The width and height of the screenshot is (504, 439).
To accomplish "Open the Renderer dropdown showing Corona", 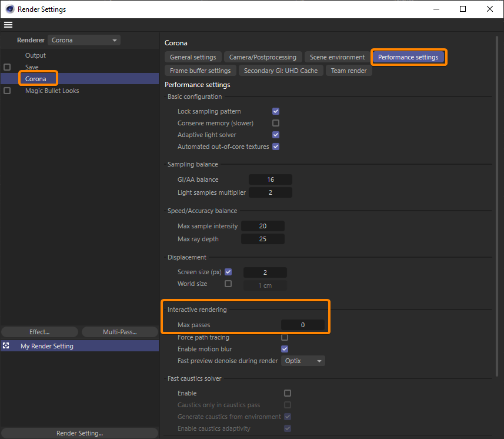I will pyautogui.click(x=84, y=40).
